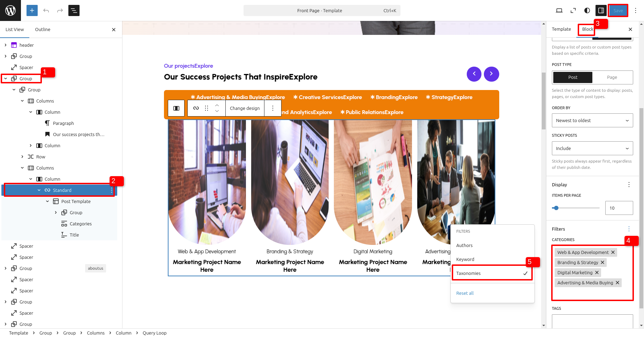Expand the Row block item

click(22, 157)
